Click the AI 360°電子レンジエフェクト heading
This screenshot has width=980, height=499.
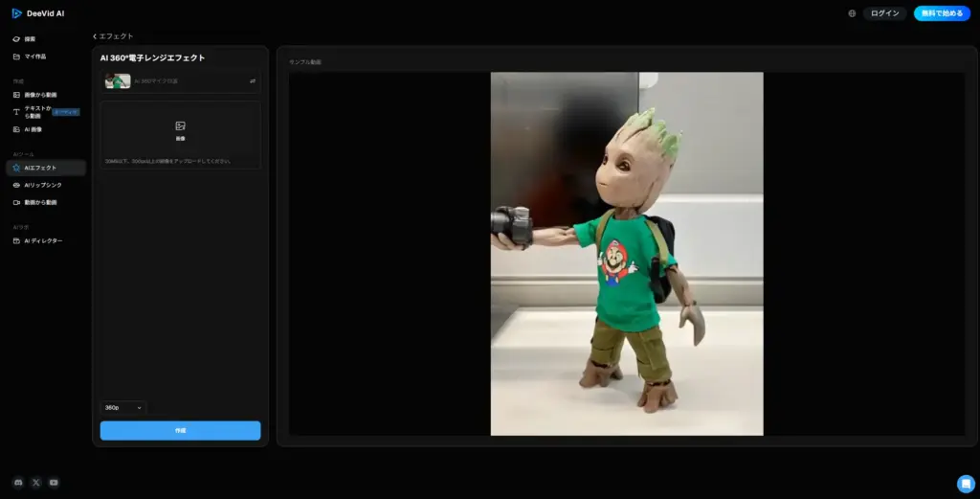(152, 57)
